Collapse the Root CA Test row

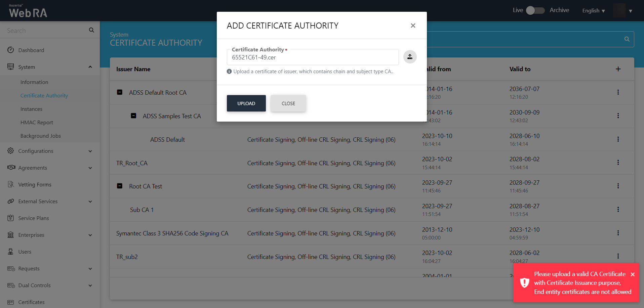[120, 186]
